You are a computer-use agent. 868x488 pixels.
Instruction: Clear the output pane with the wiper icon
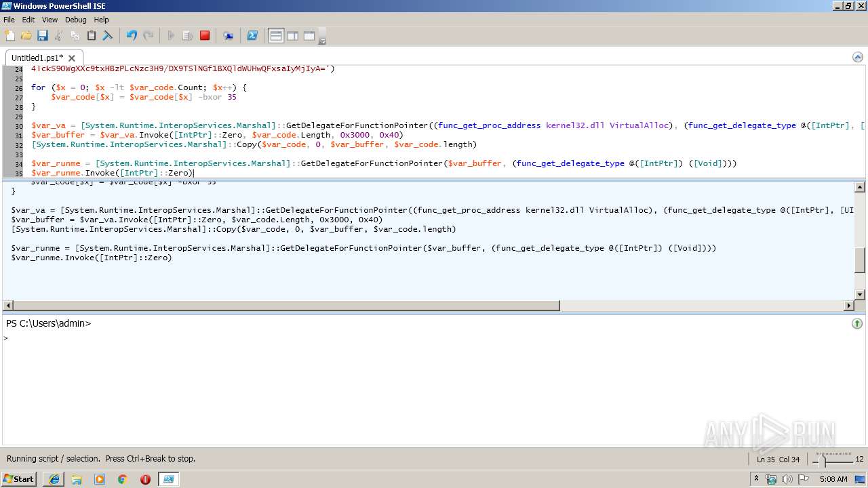point(107,36)
